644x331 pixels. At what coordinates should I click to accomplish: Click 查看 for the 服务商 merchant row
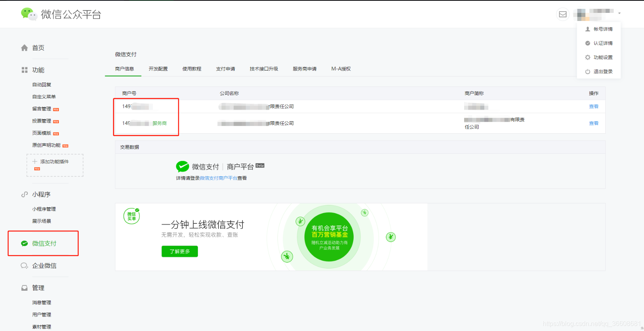(x=594, y=123)
